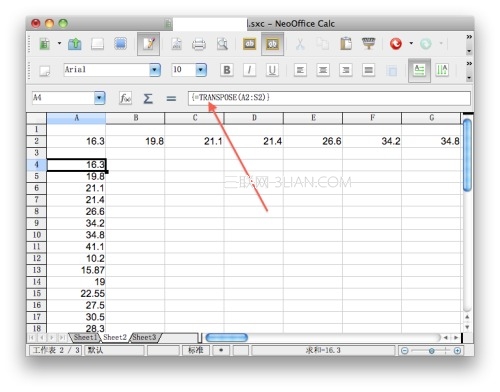Click the red Undo icon
The width and height of the screenshot is (500, 392).
(x=396, y=44)
